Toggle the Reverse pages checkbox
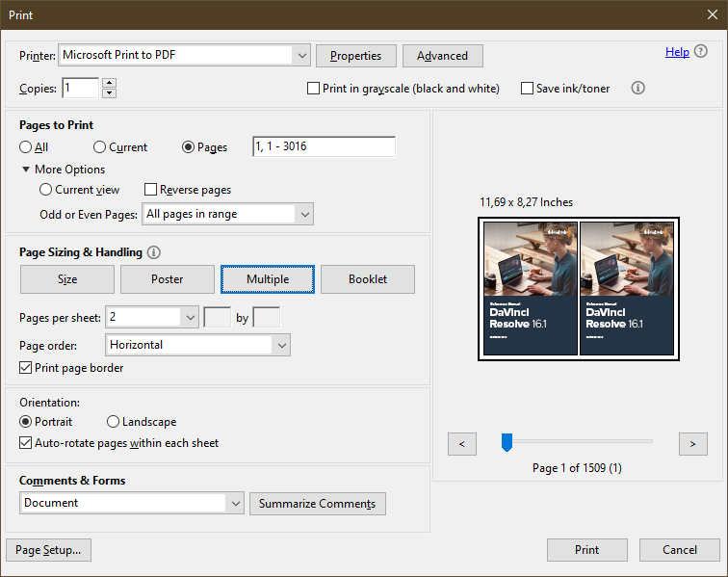This screenshot has width=728, height=577. 150,190
